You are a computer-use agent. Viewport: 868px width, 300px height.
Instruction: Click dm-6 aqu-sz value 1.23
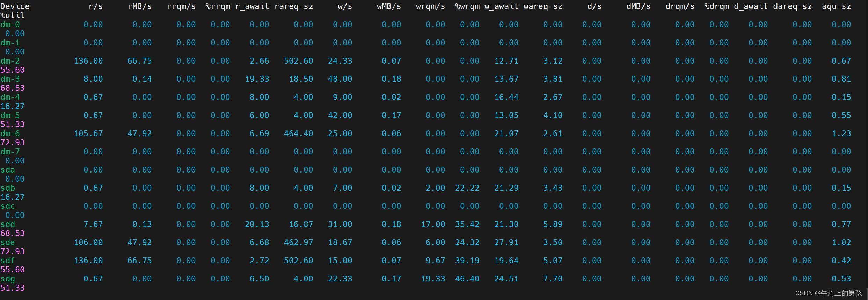click(841, 133)
